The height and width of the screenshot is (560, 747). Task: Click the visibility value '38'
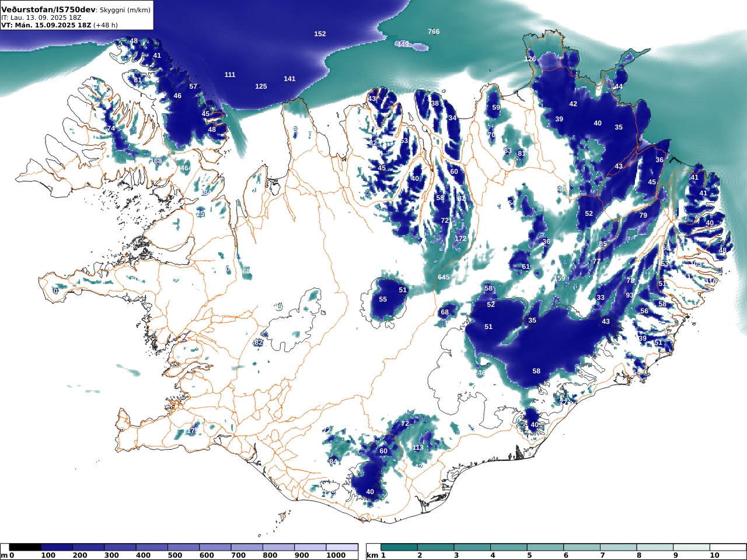(x=435, y=103)
